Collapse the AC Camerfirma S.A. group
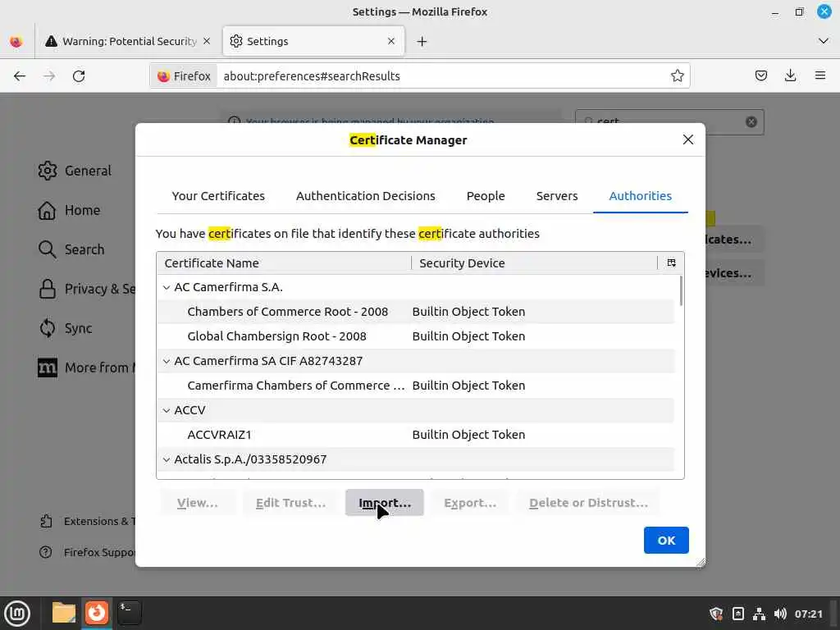Screen dimensions: 840x630 pyautogui.click(x=166, y=288)
